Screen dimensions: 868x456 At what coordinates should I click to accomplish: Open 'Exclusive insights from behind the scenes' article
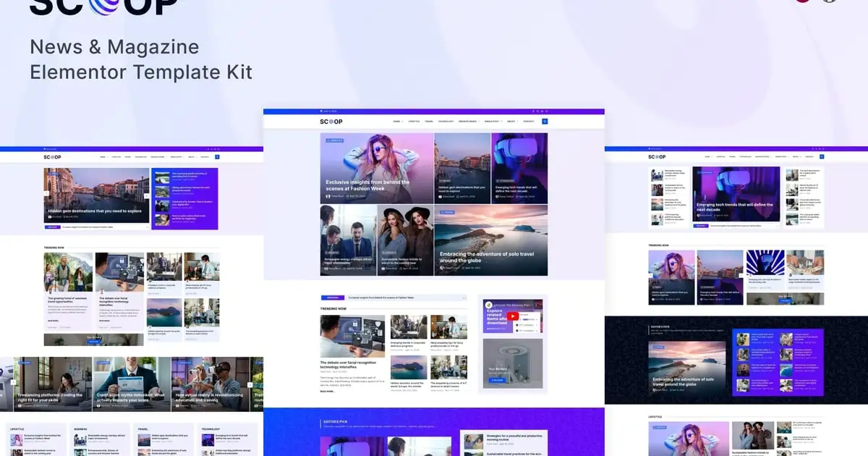tap(367, 185)
